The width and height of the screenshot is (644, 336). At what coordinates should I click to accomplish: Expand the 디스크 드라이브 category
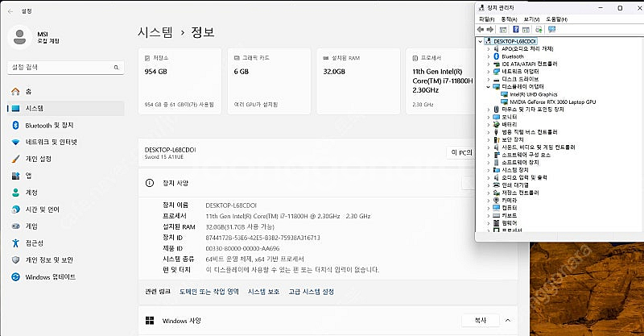pos(488,79)
